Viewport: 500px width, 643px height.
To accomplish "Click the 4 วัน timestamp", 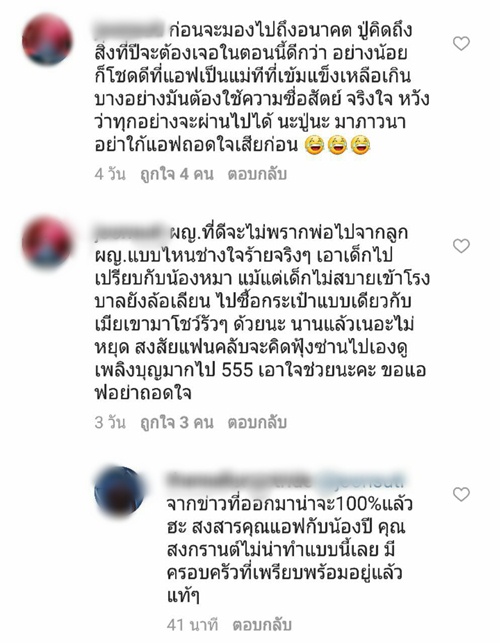I will (110, 174).
